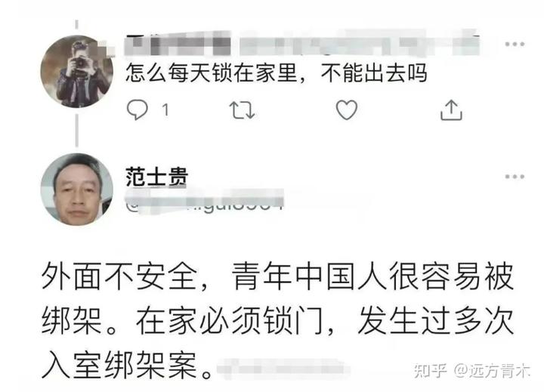Open the profile photo next to 范士贵
Viewport: 544px width, 392px height.
[76, 190]
